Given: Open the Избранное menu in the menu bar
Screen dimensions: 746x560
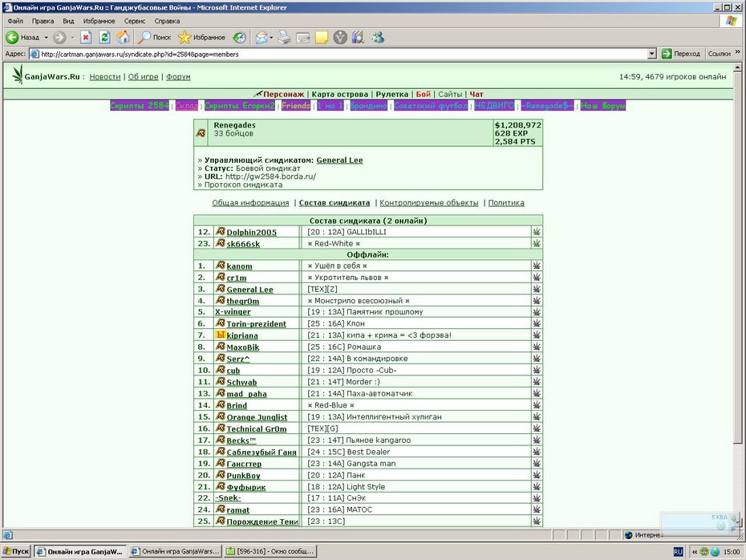Looking at the screenshot, I should pyautogui.click(x=99, y=21).
